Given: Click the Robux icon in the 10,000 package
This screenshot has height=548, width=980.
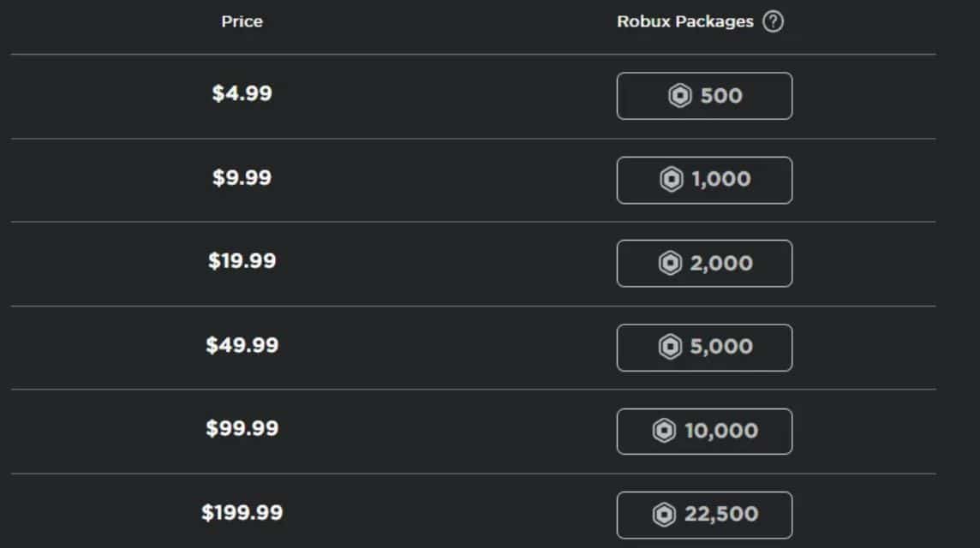Looking at the screenshot, I should coord(661,431).
